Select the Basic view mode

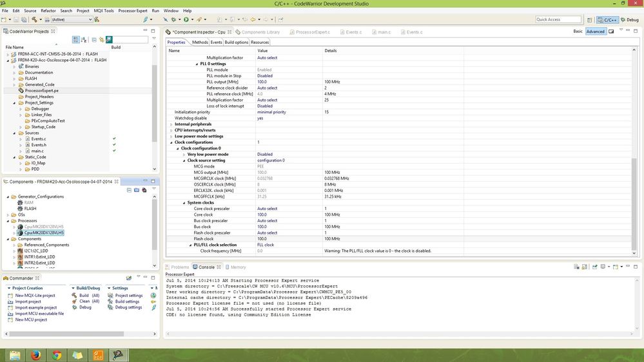point(578,31)
